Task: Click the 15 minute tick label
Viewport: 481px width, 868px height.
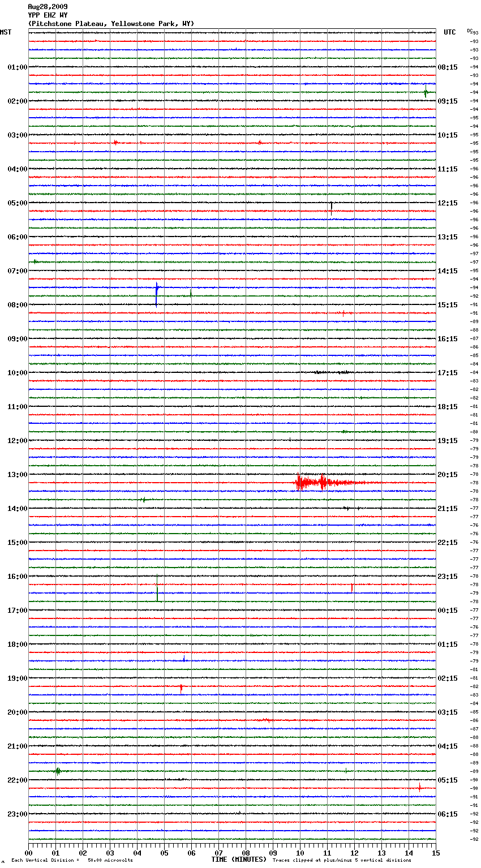Action: point(436,853)
